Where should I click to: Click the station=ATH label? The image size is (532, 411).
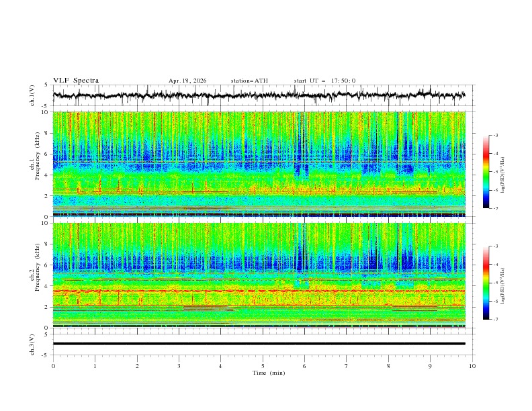249,81
